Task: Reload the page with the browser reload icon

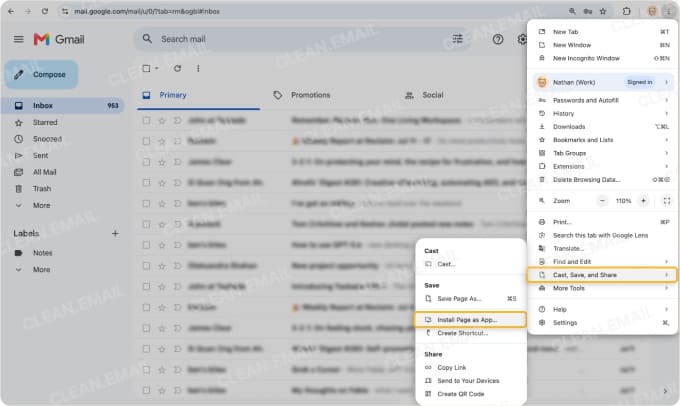Action: coord(45,11)
